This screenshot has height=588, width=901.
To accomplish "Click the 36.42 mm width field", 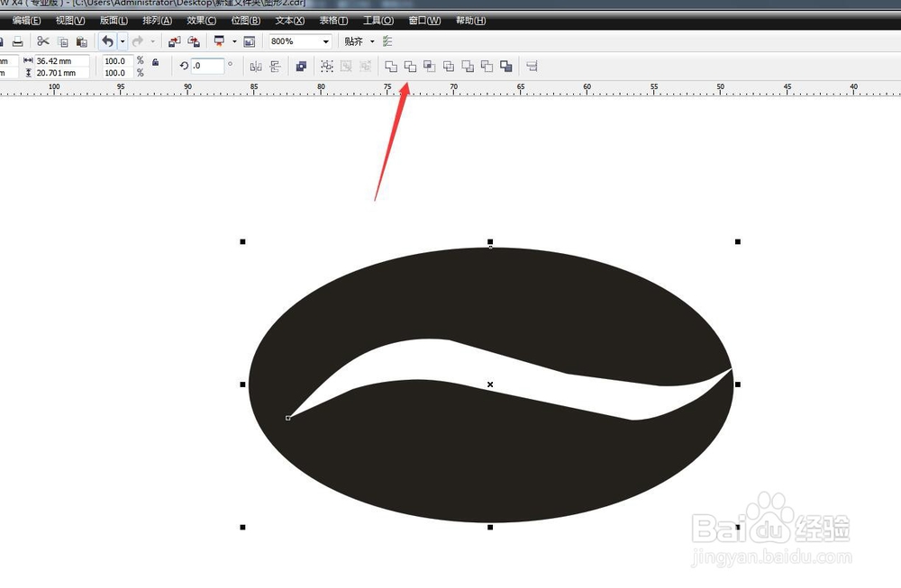I will [x=62, y=61].
